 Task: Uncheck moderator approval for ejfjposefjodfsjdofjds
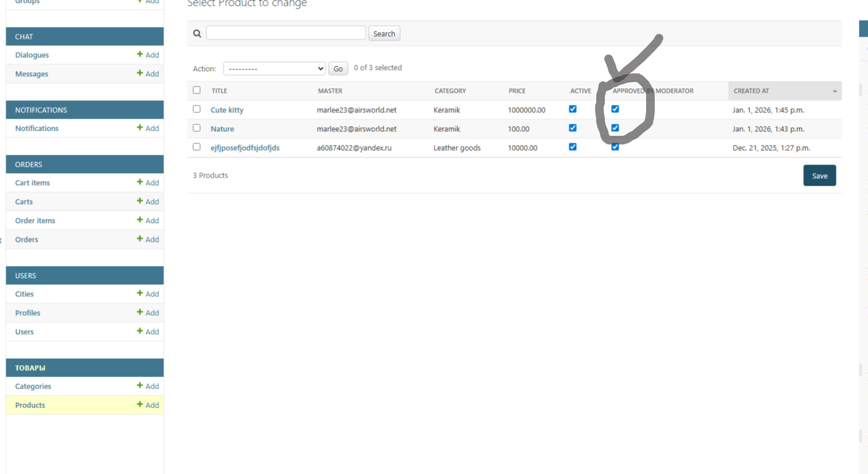pos(615,147)
